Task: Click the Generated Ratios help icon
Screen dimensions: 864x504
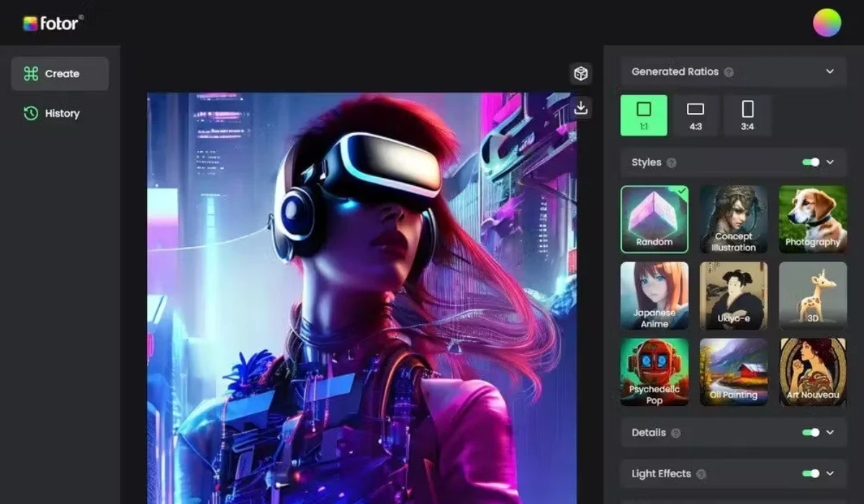Action: click(729, 72)
